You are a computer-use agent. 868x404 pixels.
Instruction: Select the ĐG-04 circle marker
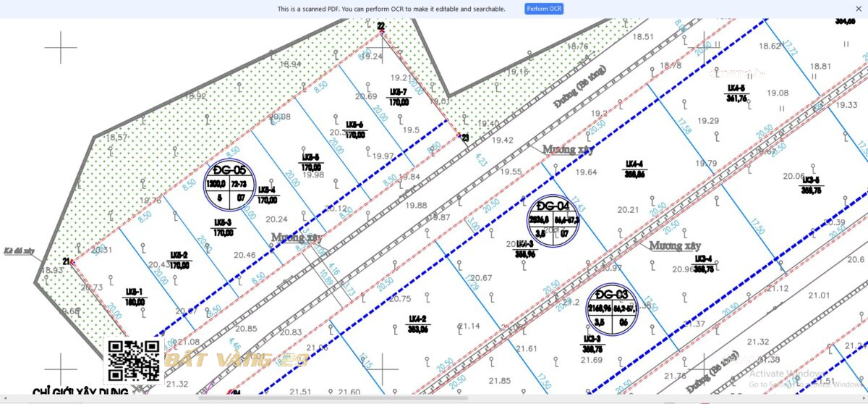coord(553,219)
